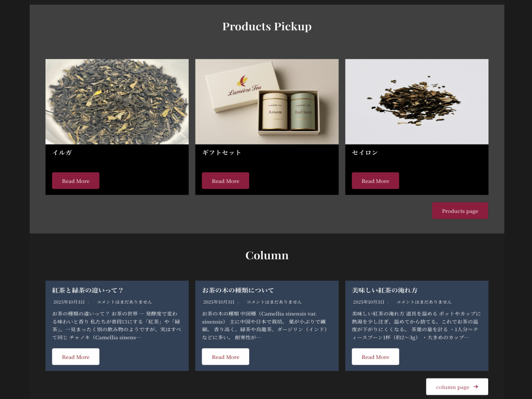Click the セイロン tea leaves image
The image size is (532, 399).
click(x=417, y=102)
